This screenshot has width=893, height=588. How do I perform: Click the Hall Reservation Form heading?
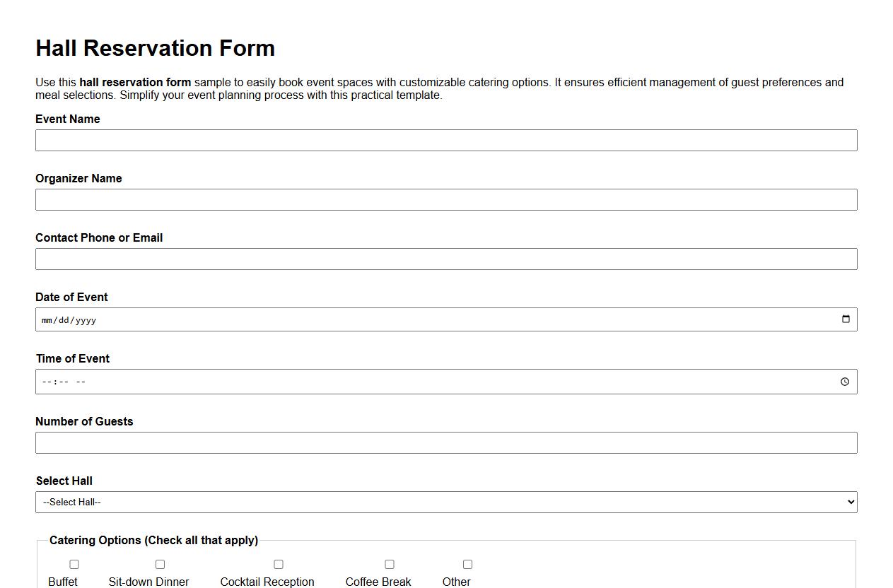pos(155,48)
